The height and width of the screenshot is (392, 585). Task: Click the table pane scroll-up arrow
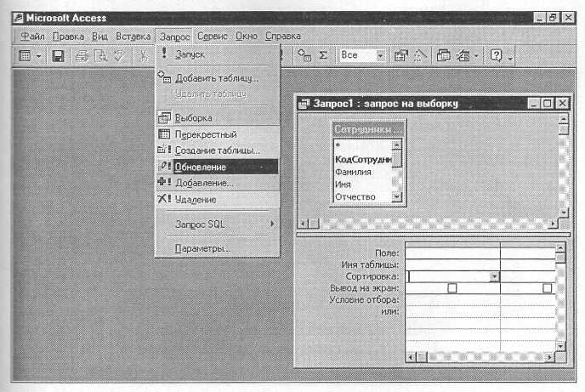(x=564, y=119)
